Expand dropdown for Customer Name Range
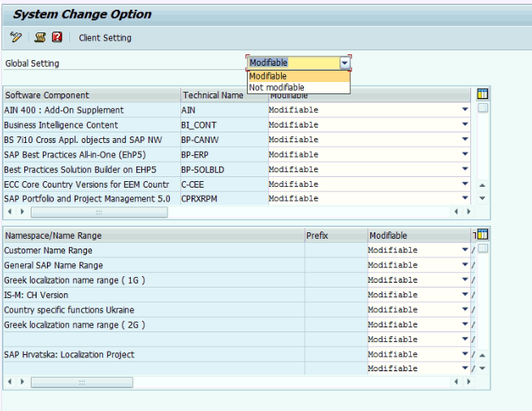 coord(465,250)
